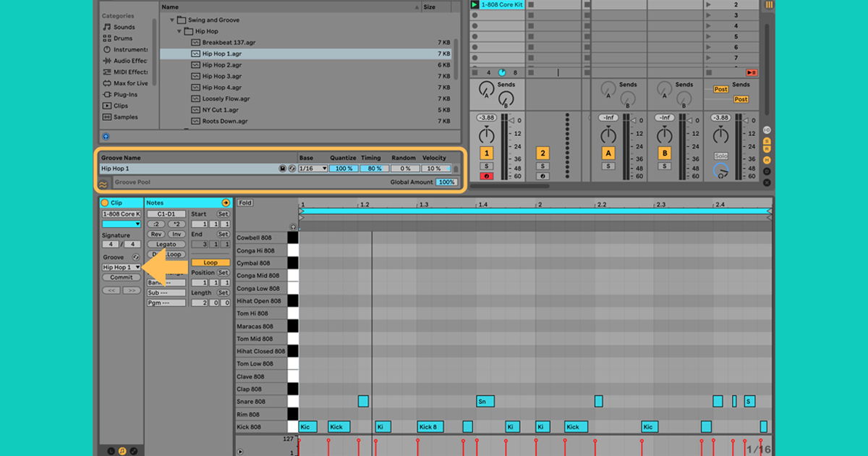Toggle track 2 activator button
868x456 pixels.
coord(542,153)
